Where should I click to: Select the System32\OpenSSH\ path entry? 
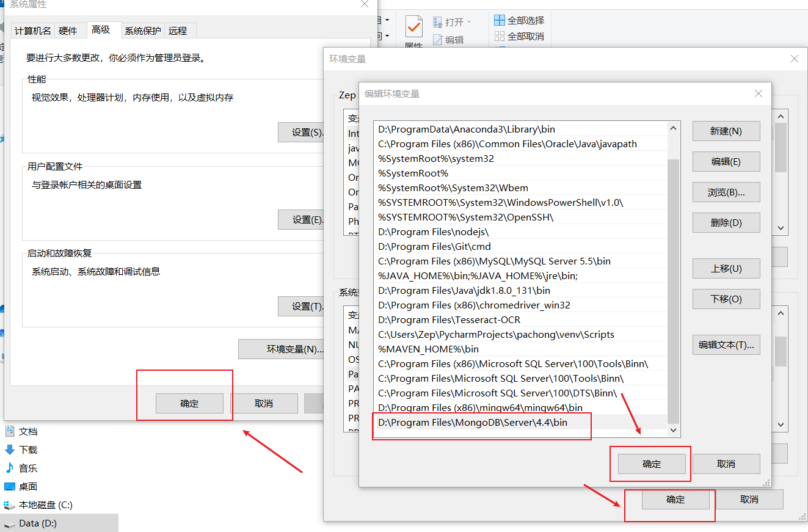coord(520,217)
